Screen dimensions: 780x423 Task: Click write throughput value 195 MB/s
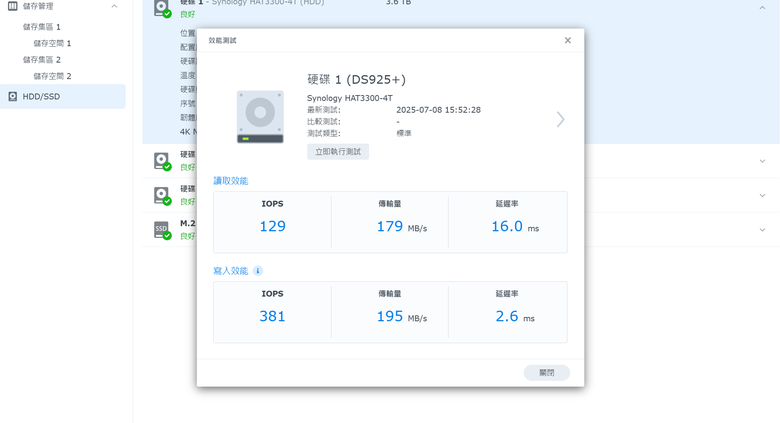click(x=402, y=317)
